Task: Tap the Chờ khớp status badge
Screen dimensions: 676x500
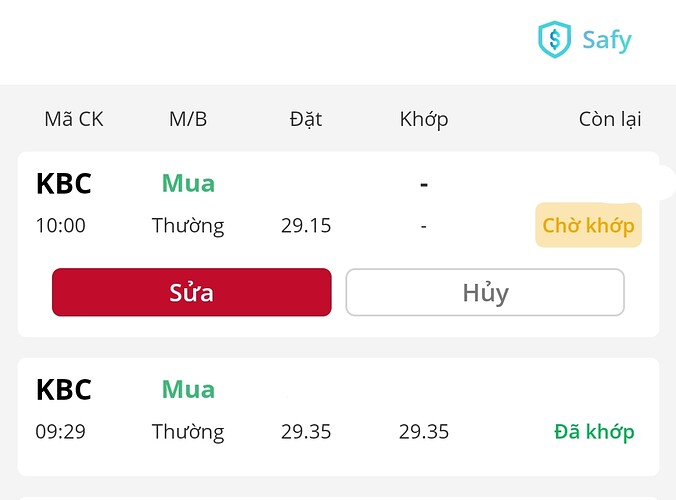Action: tap(588, 226)
